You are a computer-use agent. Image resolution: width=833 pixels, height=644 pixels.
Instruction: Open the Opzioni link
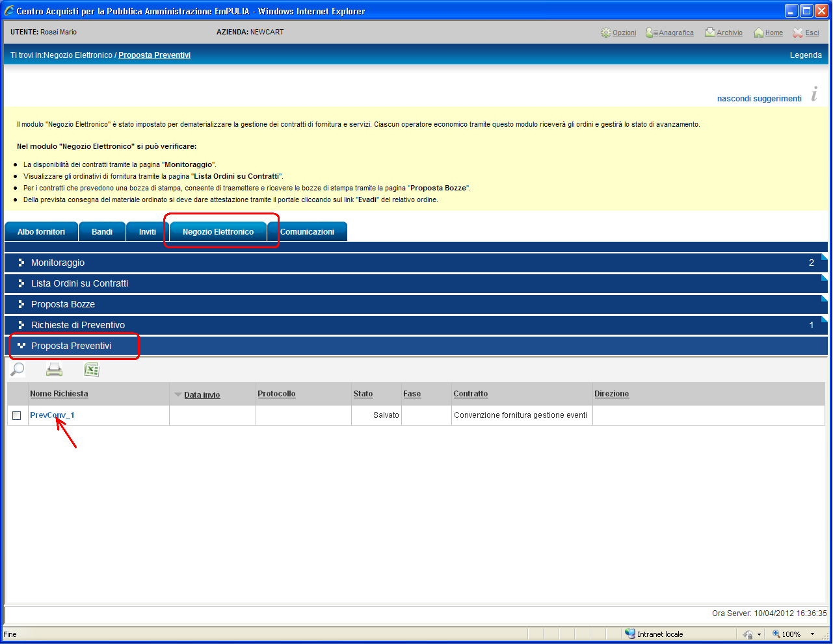click(x=624, y=32)
